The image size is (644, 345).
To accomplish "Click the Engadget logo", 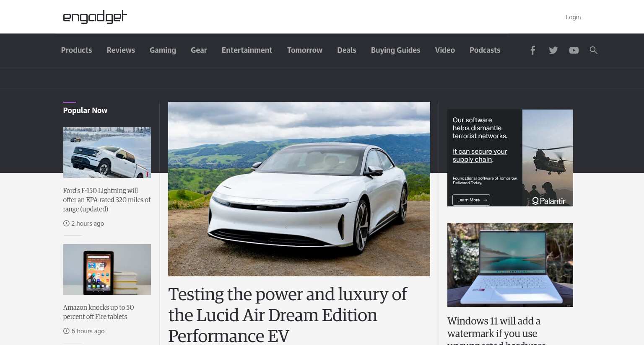I will tap(95, 17).
